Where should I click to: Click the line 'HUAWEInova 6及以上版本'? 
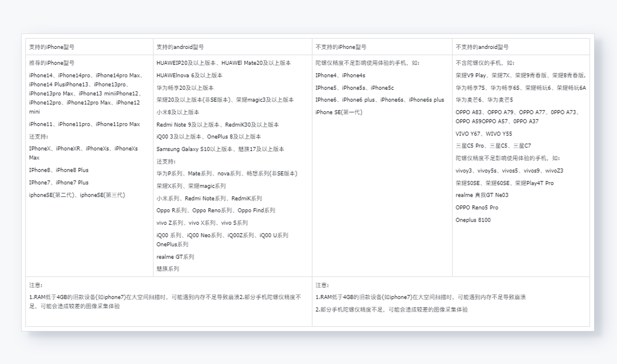189,75
